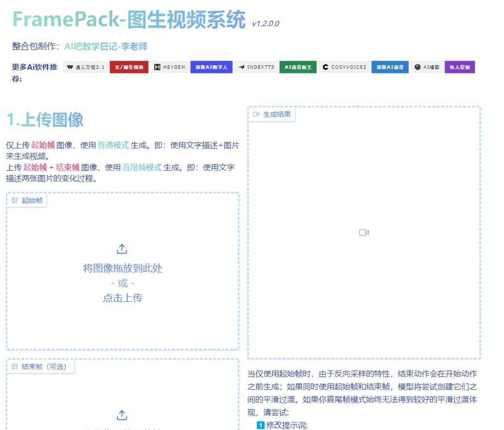The width and height of the screenshot is (504, 430).
Task: Click the 顶级AI语音 badge link
Action: pyautogui.click(x=390, y=67)
